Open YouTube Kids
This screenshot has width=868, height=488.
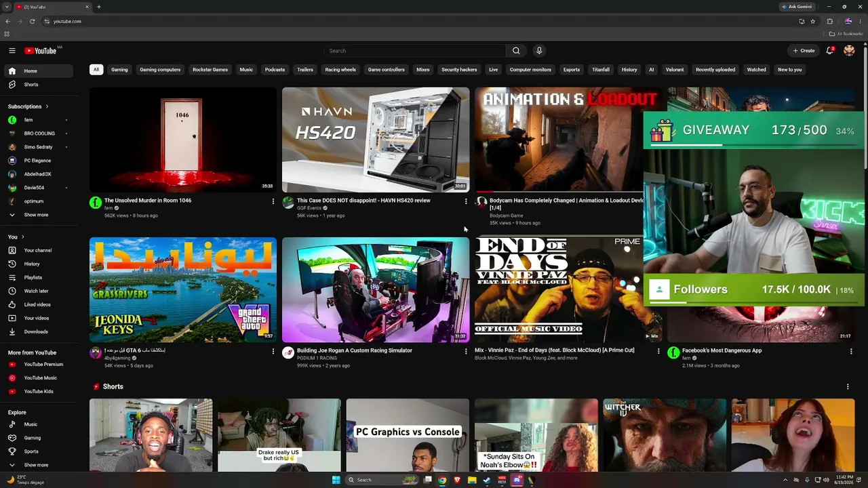(x=39, y=391)
